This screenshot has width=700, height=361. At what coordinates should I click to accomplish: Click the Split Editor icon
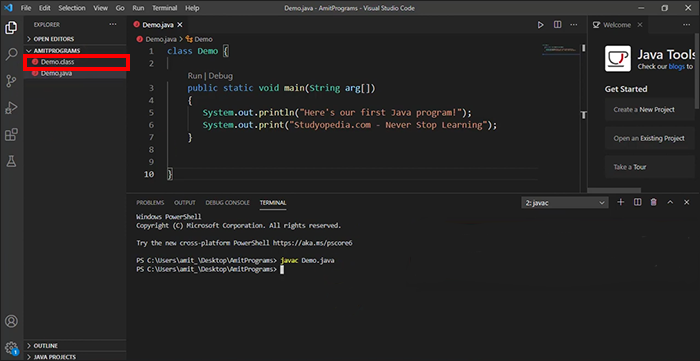click(558, 25)
